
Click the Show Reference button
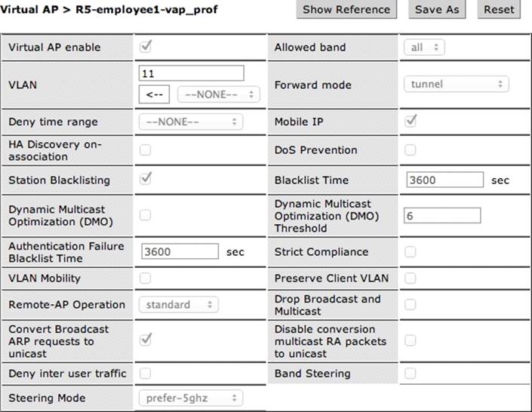(346, 10)
